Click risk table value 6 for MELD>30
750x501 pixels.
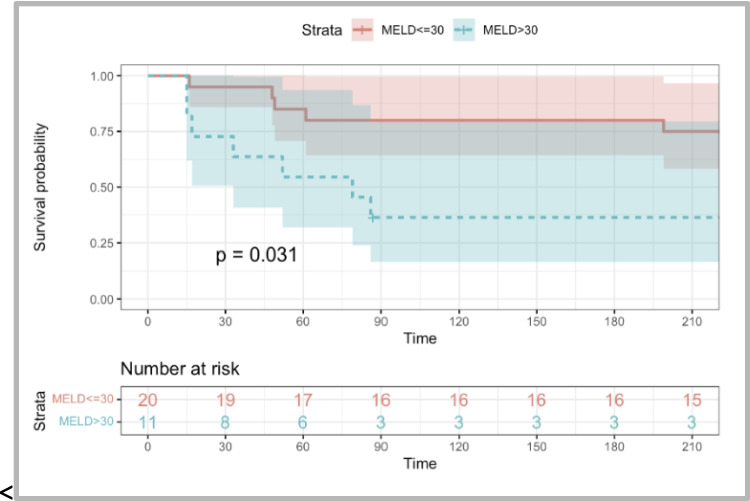tap(303, 421)
